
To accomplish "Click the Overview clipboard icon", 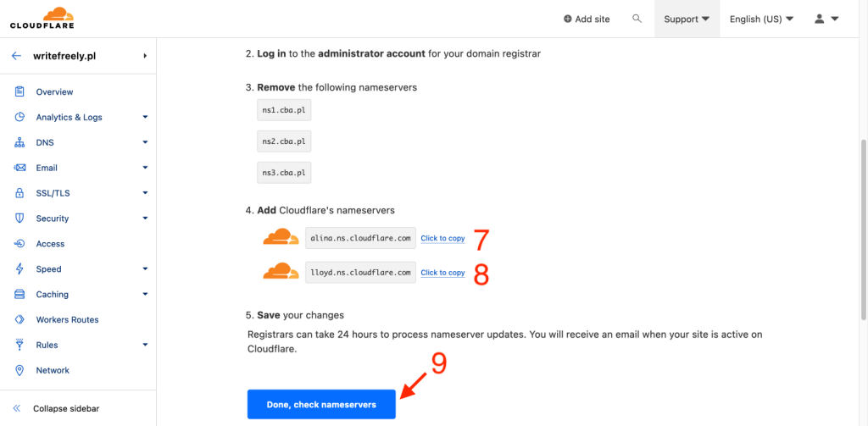I will click(19, 91).
